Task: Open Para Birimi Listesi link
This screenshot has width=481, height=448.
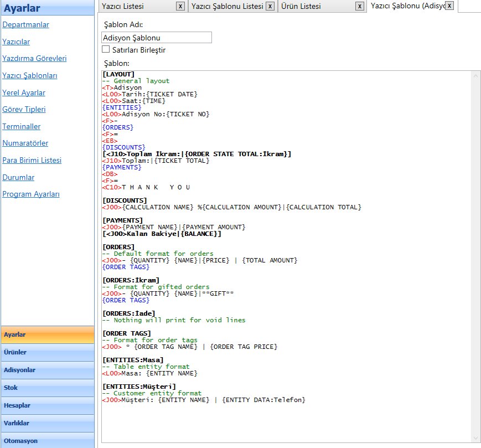Action: coord(32,161)
